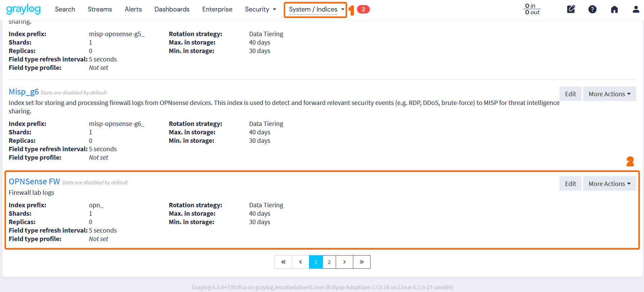Open the OPNSense FW index set link
Image resolution: width=644 pixels, height=292 pixels.
pos(34,182)
